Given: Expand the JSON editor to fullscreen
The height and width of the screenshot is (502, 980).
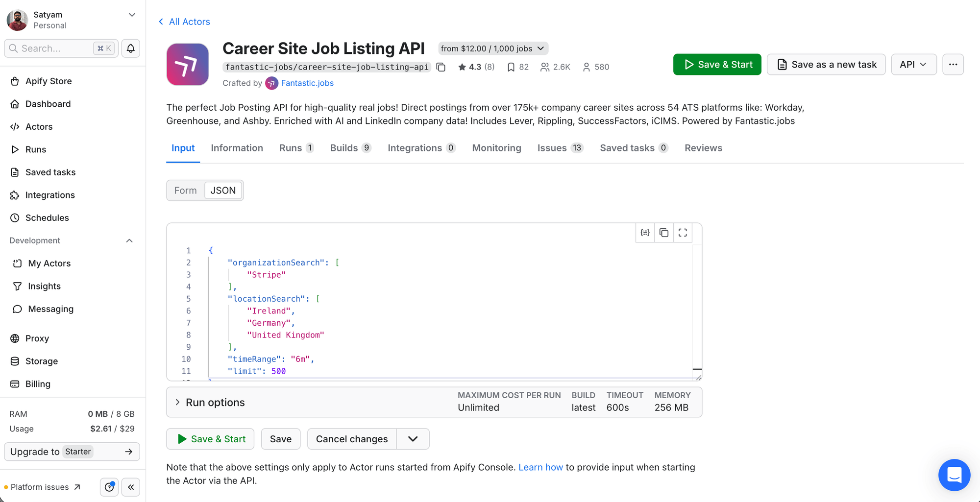Looking at the screenshot, I should [x=683, y=233].
